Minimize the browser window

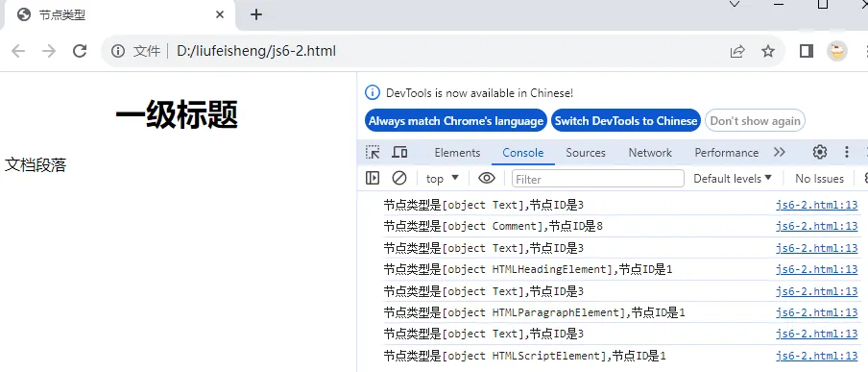point(780,5)
